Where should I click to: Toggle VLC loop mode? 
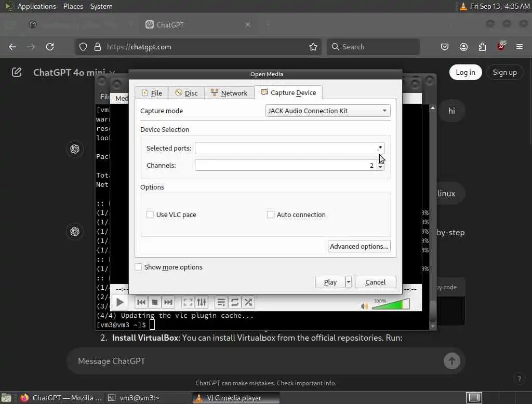click(235, 302)
